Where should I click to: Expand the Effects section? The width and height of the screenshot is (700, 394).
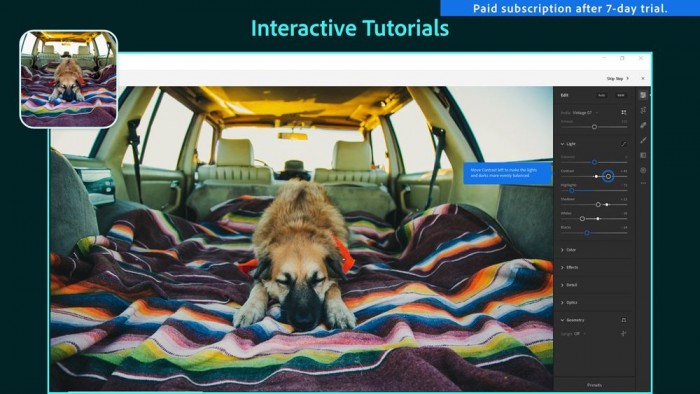(x=569, y=267)
